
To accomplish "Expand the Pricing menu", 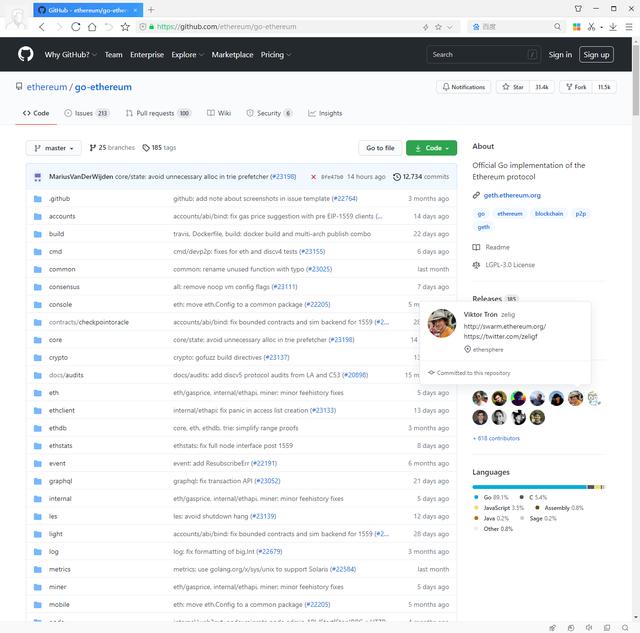I will coord(276,55).
